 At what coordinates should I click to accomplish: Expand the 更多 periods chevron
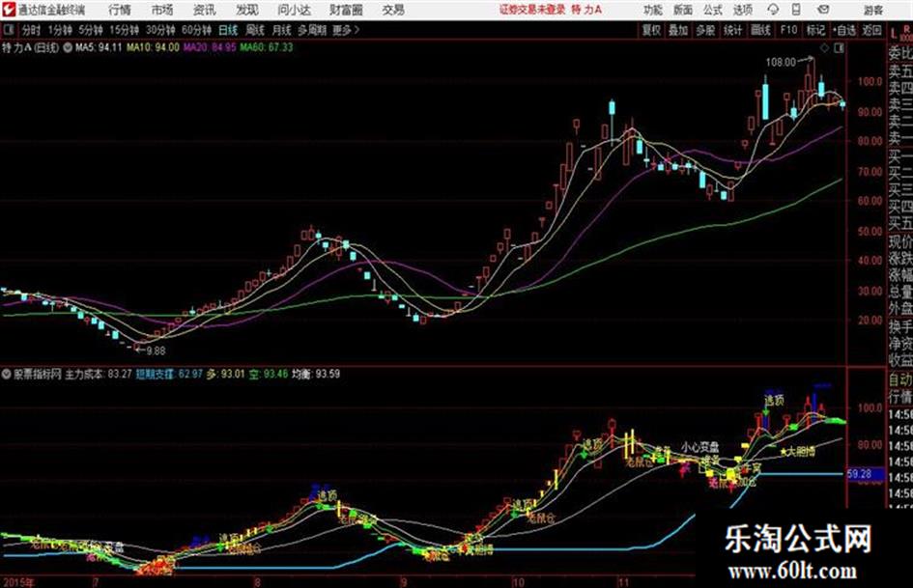click(347, 30)
